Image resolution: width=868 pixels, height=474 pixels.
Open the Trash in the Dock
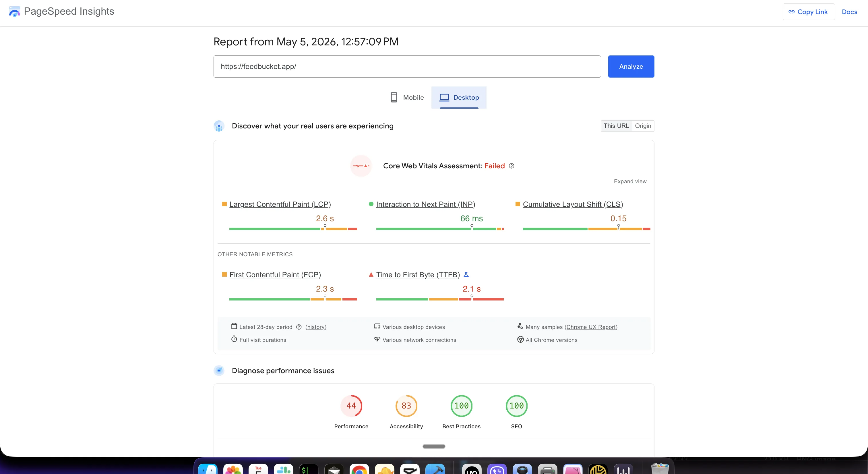[x=660, y=469]
